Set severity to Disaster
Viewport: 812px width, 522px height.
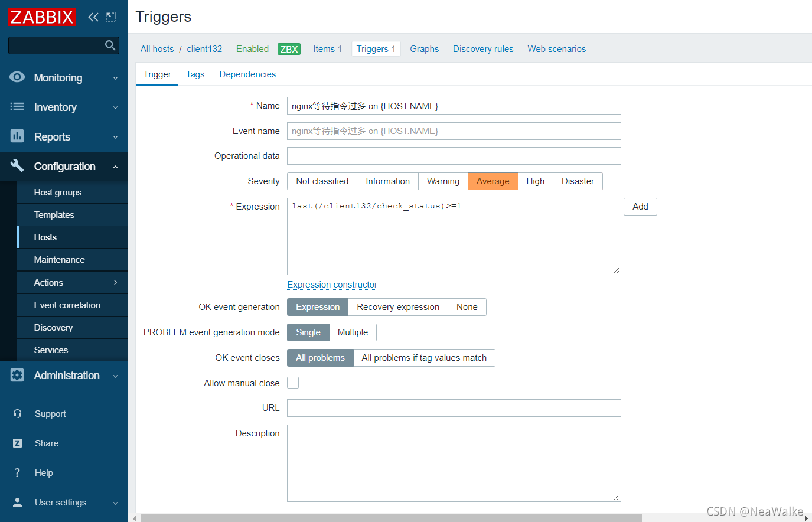point(578,181)
